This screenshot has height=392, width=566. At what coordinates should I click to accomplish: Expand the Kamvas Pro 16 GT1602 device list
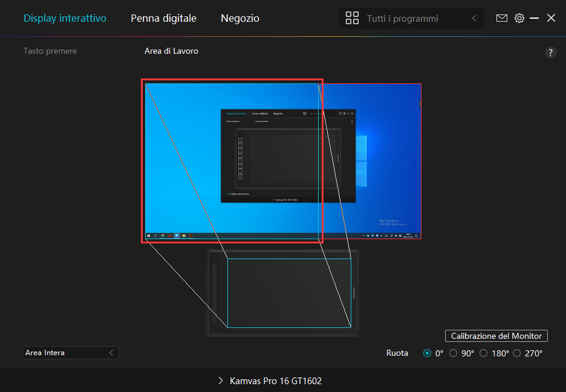point(270,381)
